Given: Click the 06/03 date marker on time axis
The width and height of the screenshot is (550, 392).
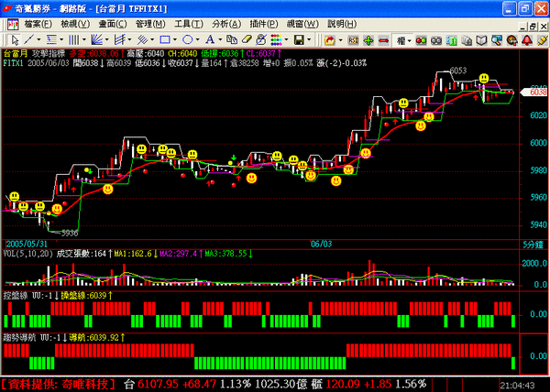Looking at the screenshot, I should [x=322, y=244].
